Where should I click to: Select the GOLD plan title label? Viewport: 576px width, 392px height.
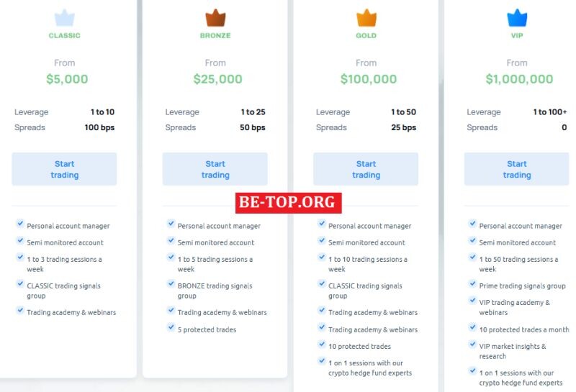366,35
